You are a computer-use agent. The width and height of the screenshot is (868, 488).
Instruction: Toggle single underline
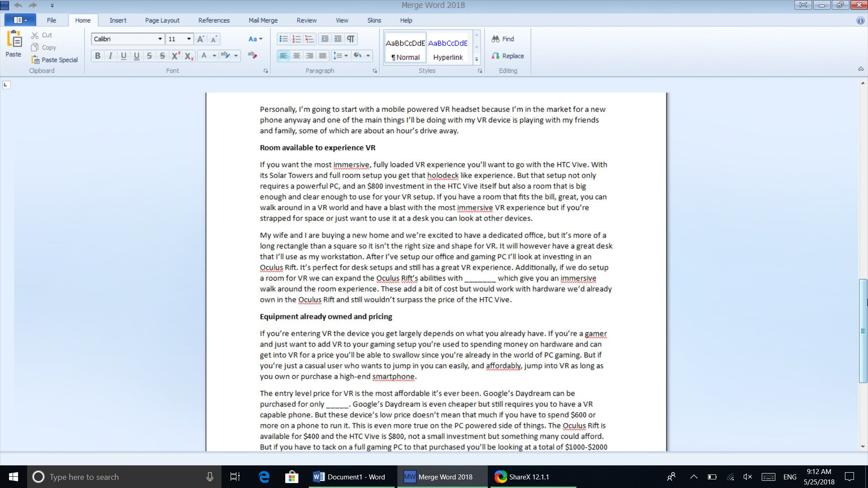coord(123,56)
